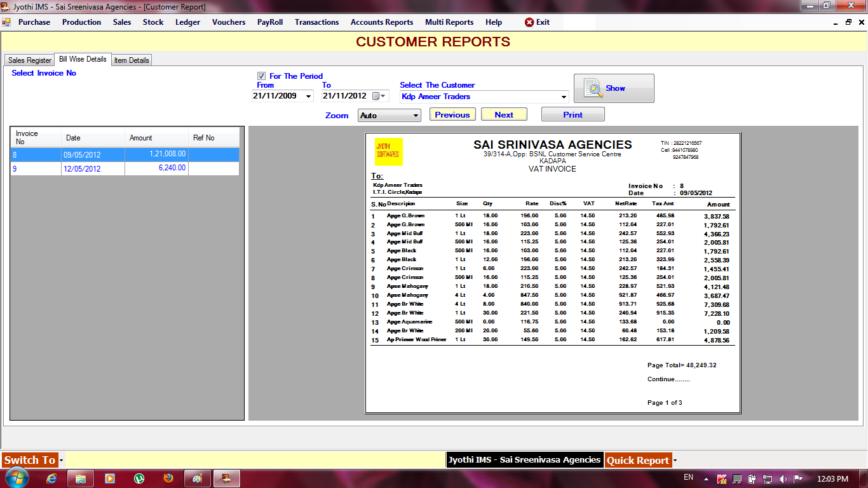The width and height of the screenshot is (868, 488).
Task: Switch to the Bill Wise Details tab
Action: coord(83,59)
